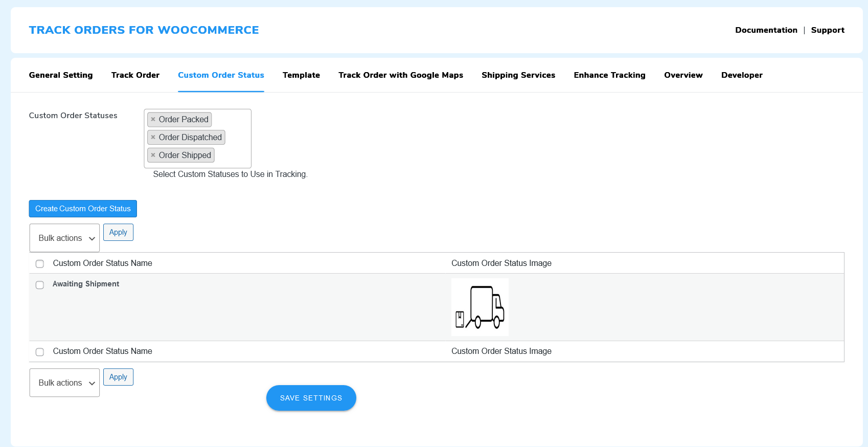Click the top Apply button
The image size is (868, 447).
pyautogui.click(x=118, y=232)
